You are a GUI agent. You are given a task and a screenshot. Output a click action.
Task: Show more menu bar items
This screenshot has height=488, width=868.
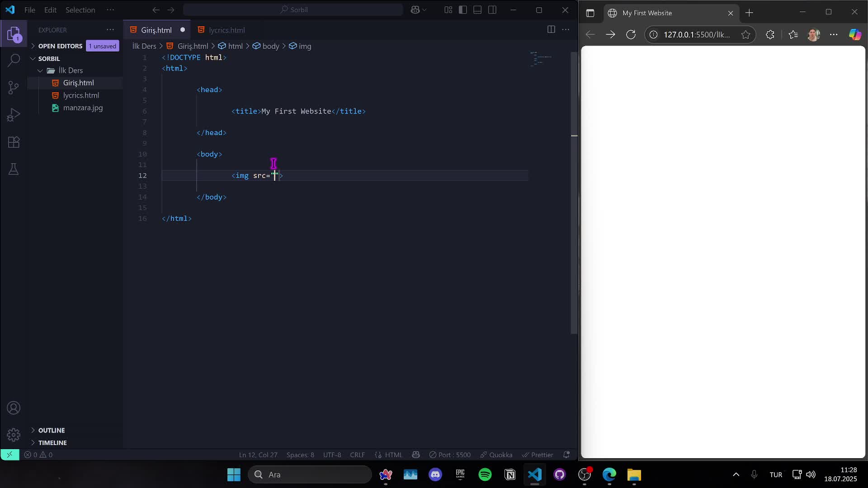pyautogui.click(x=110, y=10)
